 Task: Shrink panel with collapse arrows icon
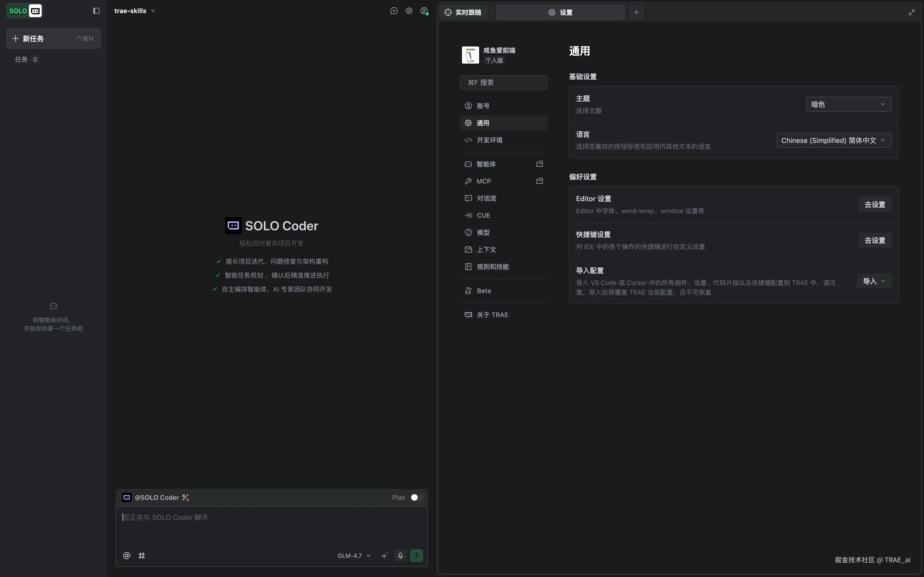click(911, 13)
